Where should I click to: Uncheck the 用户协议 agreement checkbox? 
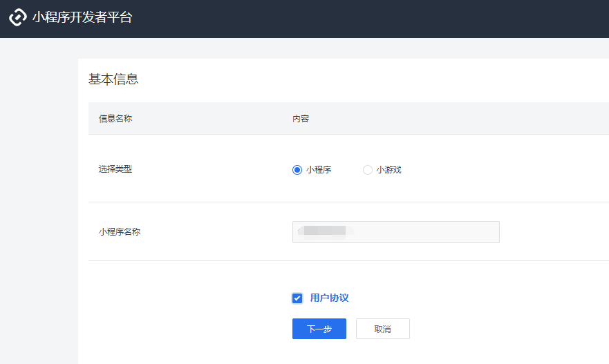(297, 298)
